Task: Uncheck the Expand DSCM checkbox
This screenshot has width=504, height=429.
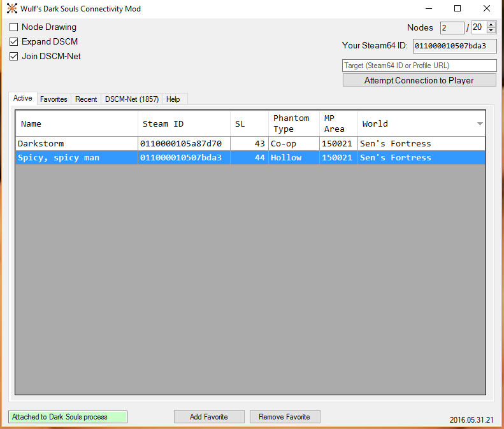Action: (x=13, y=42)
